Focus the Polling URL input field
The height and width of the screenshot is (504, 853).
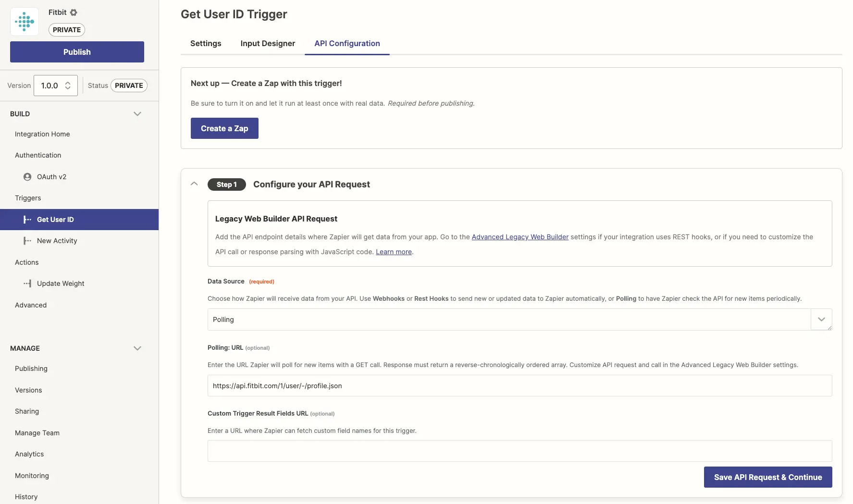519,386
